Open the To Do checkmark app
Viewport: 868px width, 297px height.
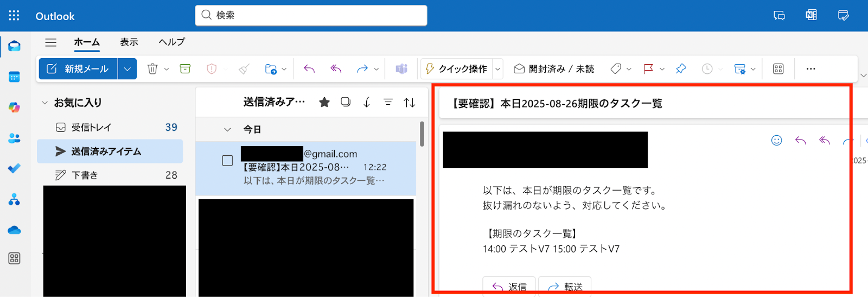tap(14, 168)
